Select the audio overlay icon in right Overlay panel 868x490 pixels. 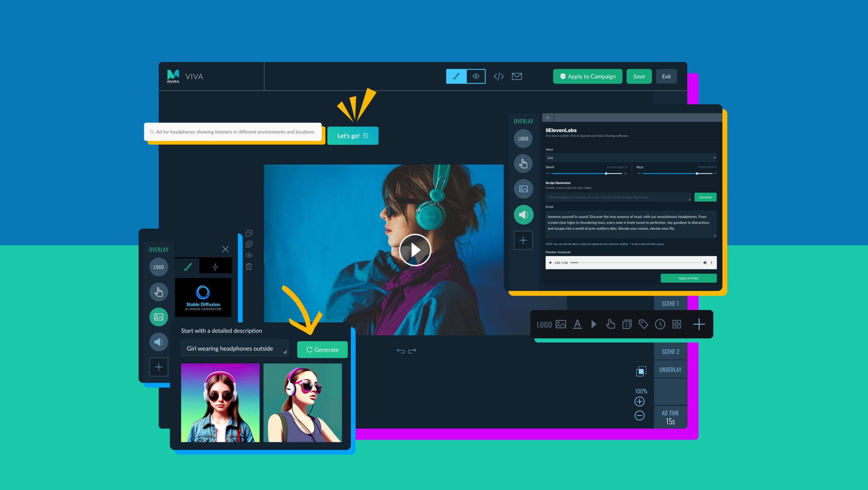[x=523, y=214]
